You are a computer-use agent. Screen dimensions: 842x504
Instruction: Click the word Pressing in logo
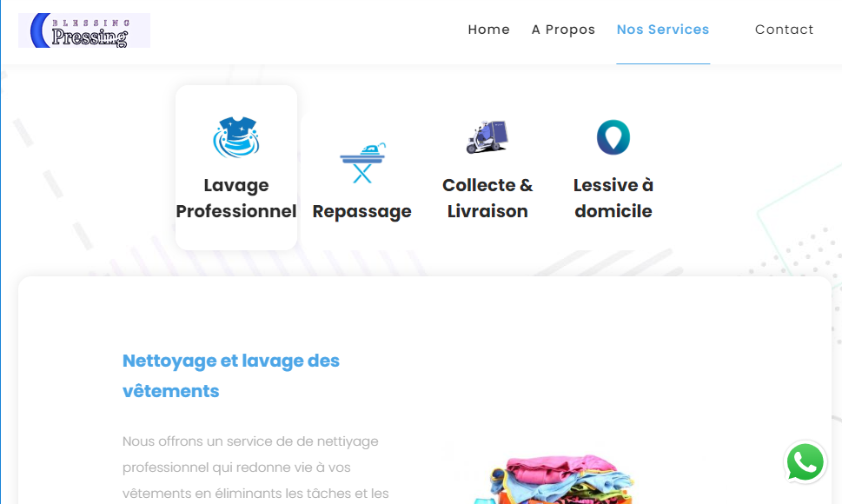tap(90, 36)
